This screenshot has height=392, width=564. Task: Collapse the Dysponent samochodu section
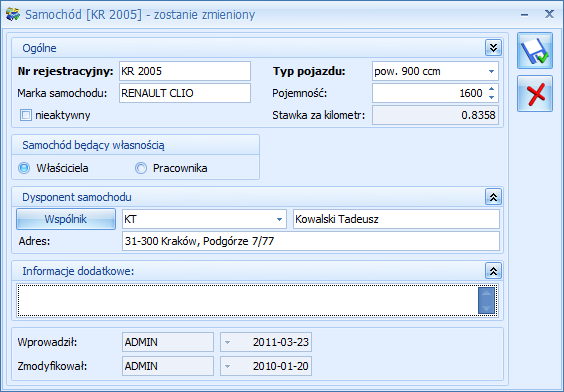pos(494,197)
